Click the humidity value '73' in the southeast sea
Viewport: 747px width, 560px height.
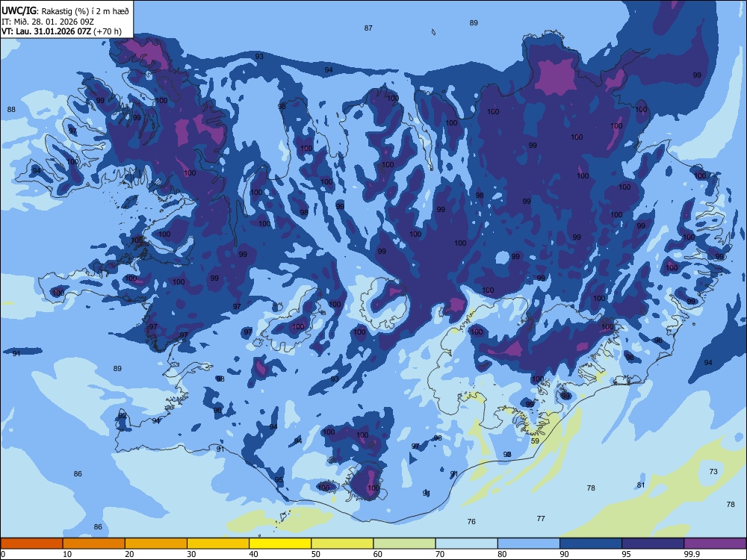[x=713, y=471]
